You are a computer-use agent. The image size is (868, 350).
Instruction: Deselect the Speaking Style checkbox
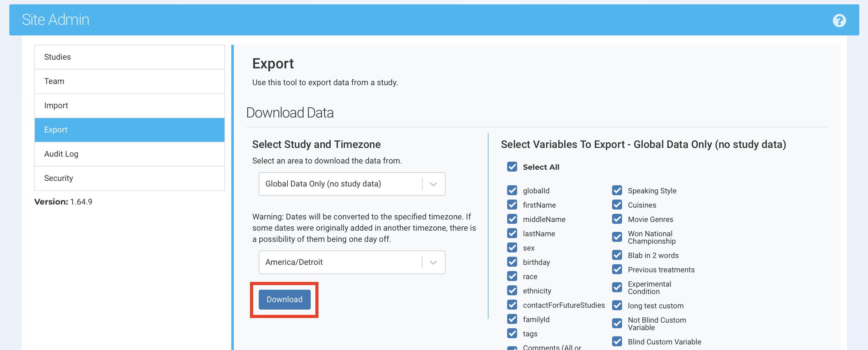pos(617,191)
